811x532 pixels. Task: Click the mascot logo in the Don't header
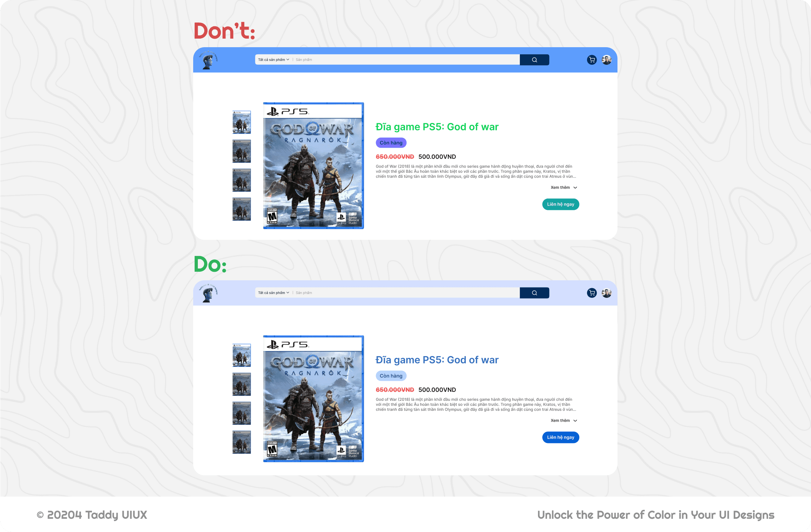click(x=209, y=60)
